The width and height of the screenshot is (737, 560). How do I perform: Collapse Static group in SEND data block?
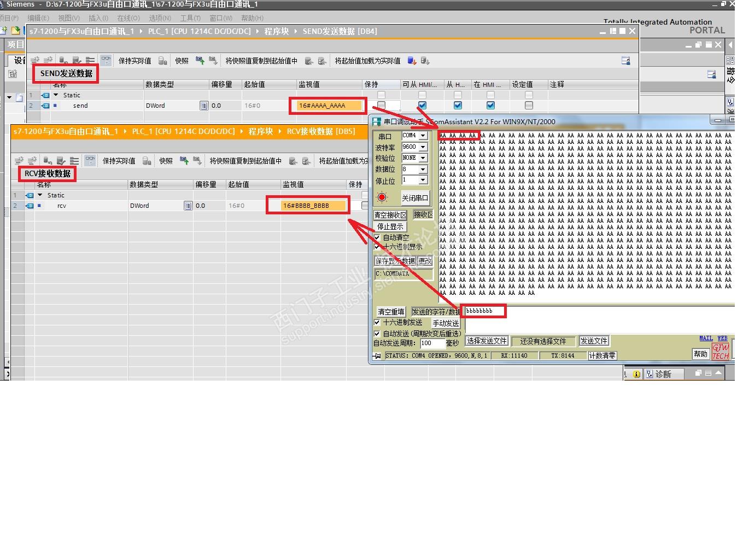[56, 95]
